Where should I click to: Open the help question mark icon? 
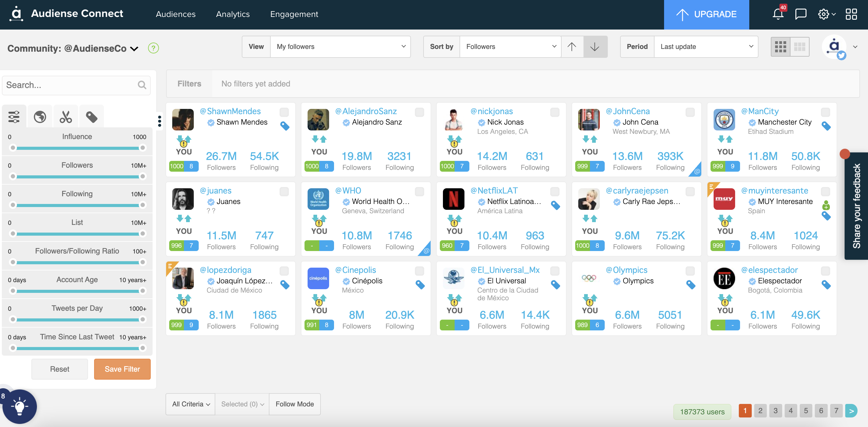[153, 48]
